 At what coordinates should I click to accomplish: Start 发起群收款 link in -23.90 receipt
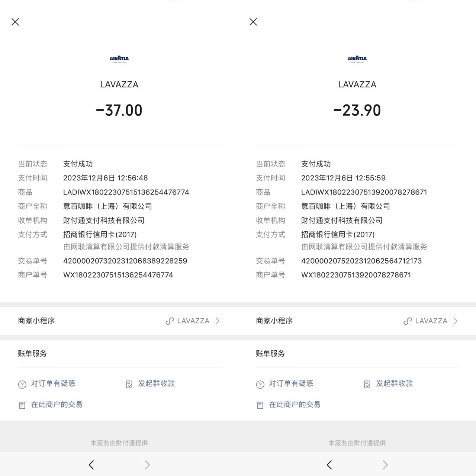[395, 383]
